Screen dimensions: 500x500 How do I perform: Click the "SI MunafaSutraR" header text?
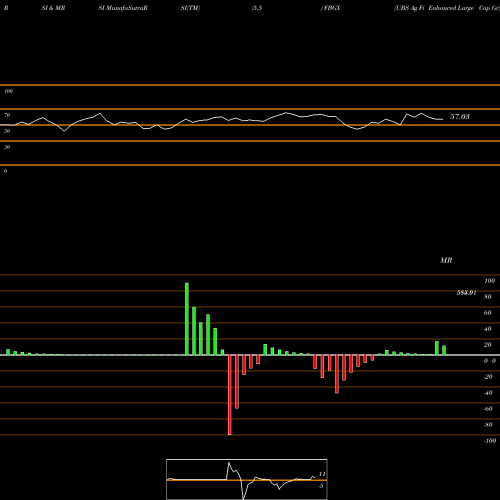pos(123,8)
